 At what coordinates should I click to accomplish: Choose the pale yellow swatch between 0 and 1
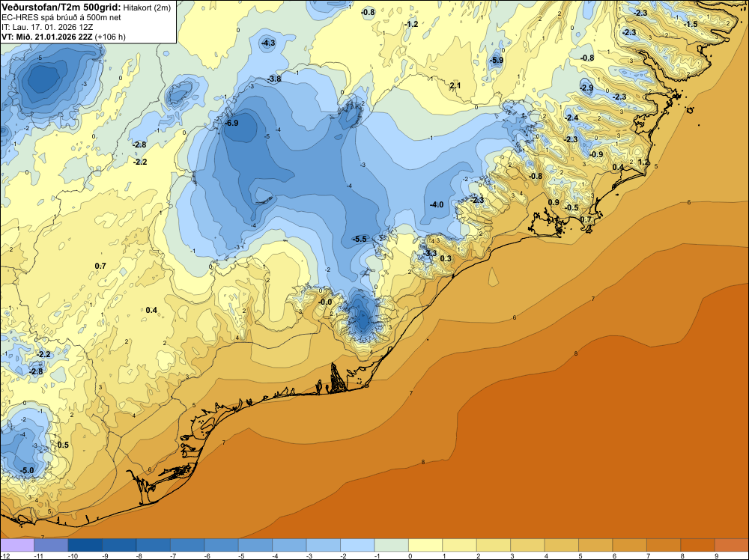point(425,545)
